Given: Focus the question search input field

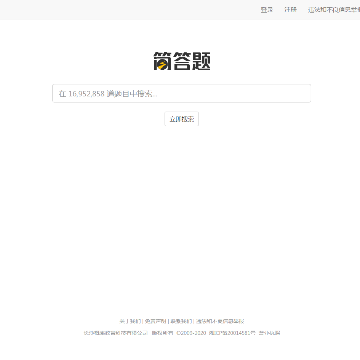Looking at the screenshot, I should pos(182,93).
